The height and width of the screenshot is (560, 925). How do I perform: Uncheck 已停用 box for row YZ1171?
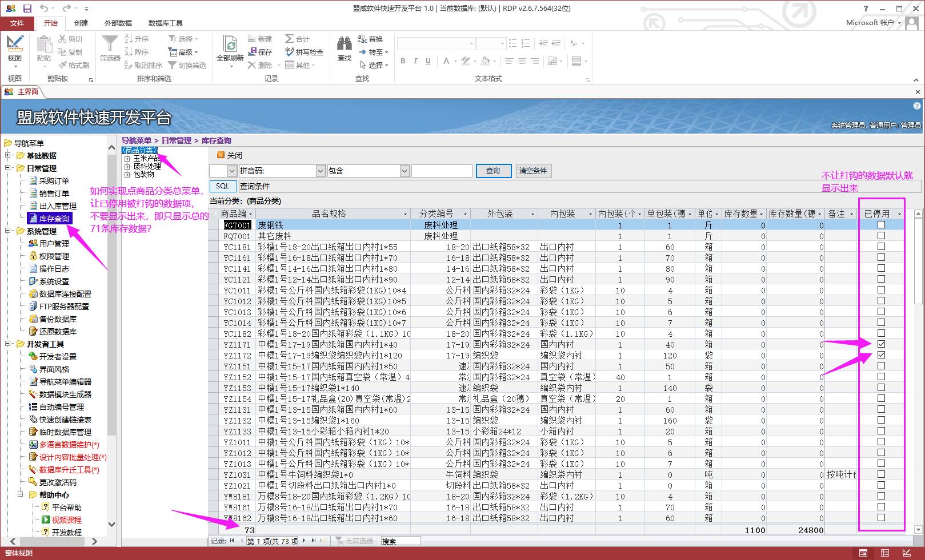coord(881,344)
